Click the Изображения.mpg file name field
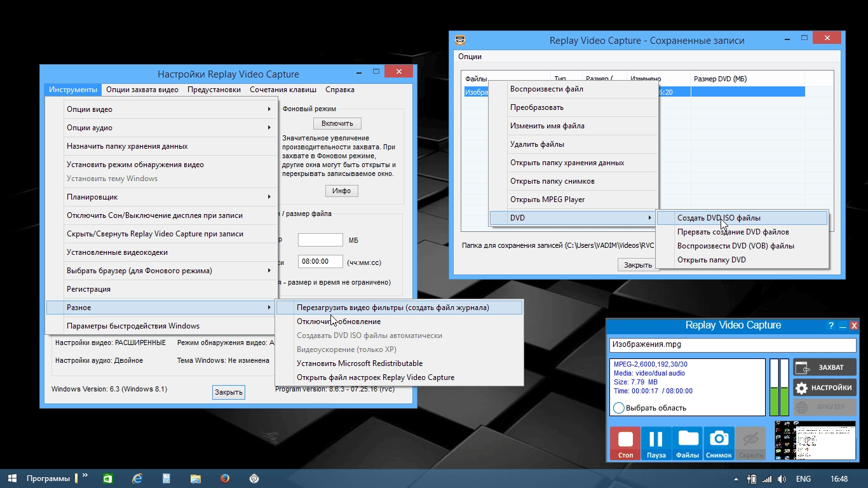The width and height of the screenshot is (868, 488). [733, 345]
